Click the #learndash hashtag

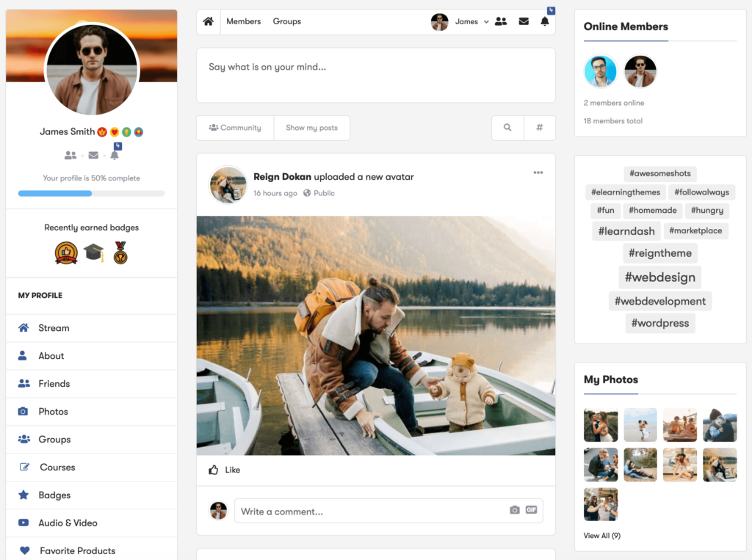pyautogui.click(x=626, y=231)
